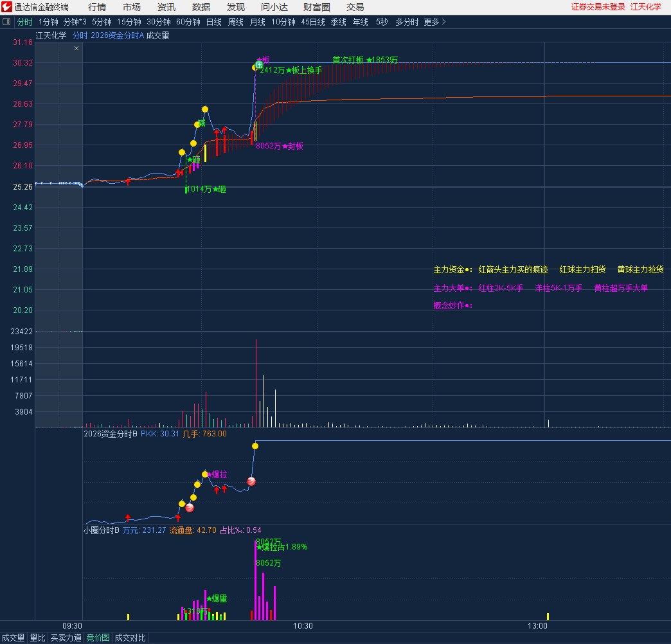Toggle the side panel icon left of 分时
Image resolution: width=671 pixels, height=644 pixels.
click(x=7, y=22)
